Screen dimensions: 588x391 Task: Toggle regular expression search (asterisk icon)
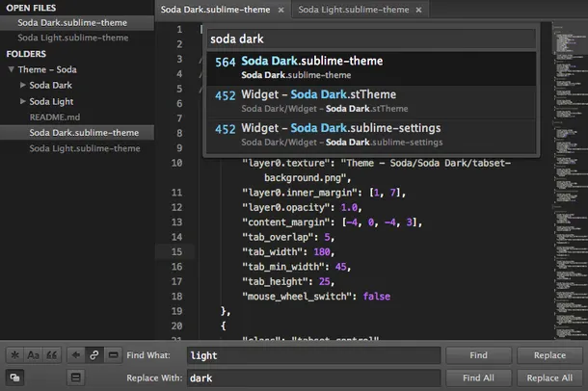point(14,355)
